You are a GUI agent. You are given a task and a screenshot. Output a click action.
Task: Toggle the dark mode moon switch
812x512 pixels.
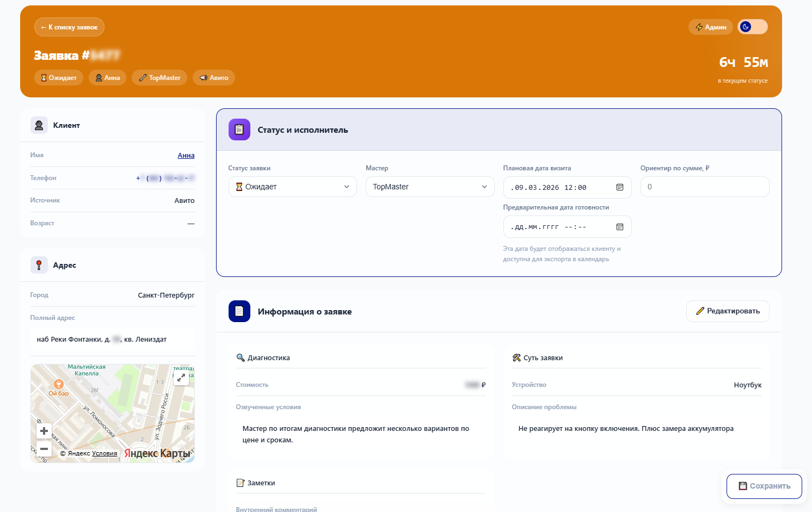(x=753, y=27)
